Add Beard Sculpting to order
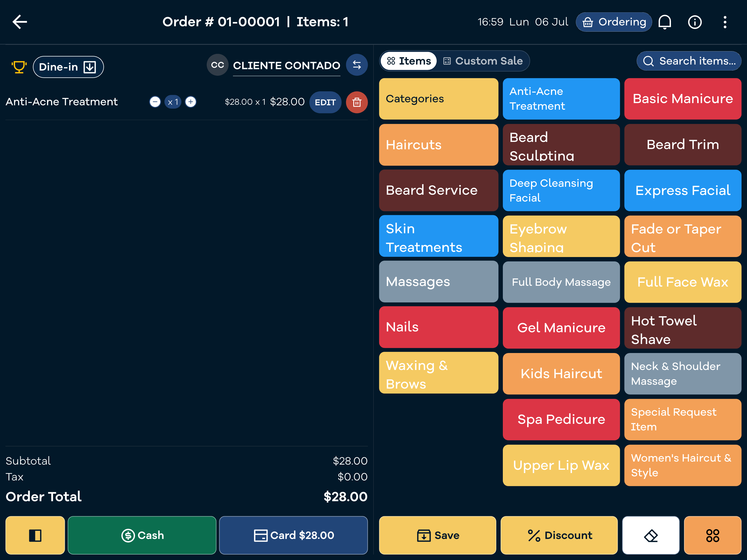The width and height of the screenshot is (747, 560). pos(561,145)
